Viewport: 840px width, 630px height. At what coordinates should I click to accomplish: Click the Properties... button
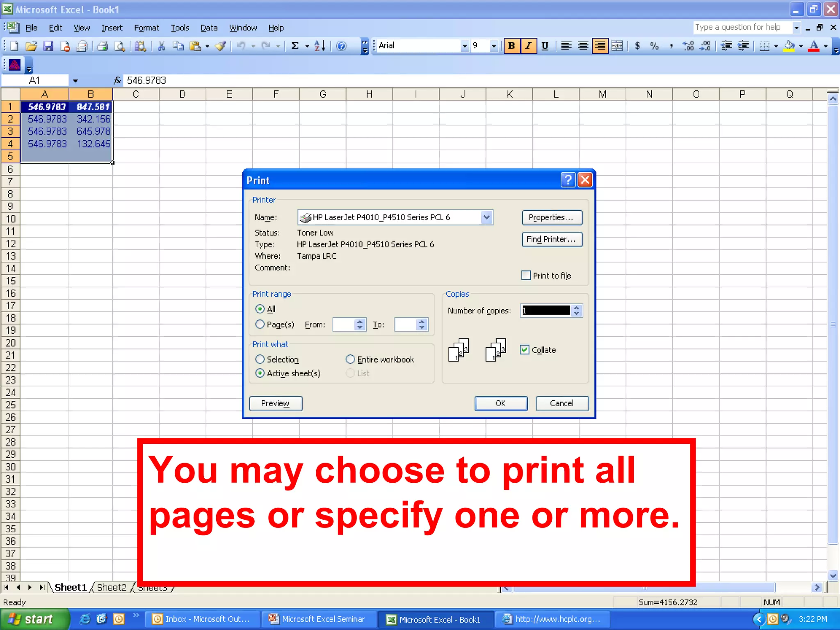click(x=552, y=217)
